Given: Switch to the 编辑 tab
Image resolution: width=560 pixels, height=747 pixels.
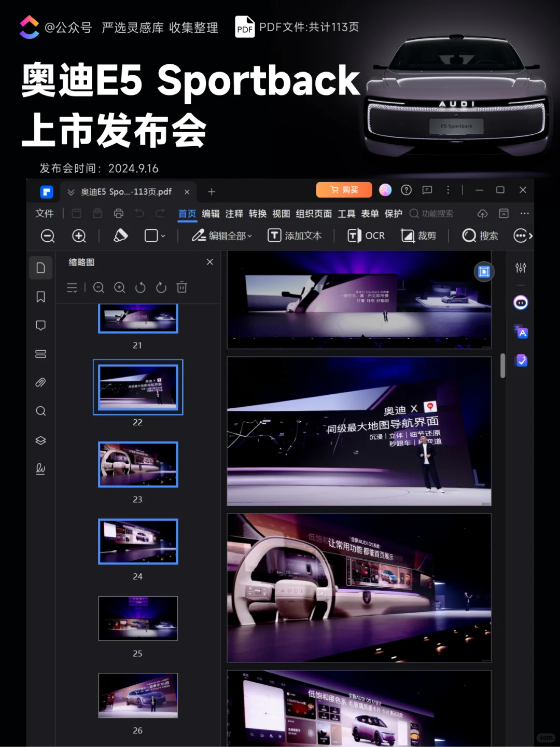Looking at the screenshot, I should click(211, 214).
